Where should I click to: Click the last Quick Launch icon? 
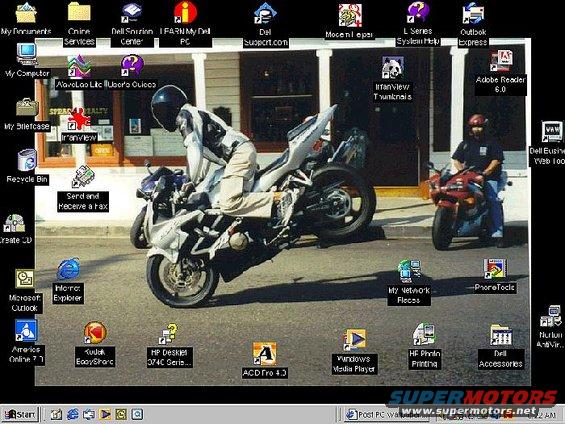coord(137,415)
